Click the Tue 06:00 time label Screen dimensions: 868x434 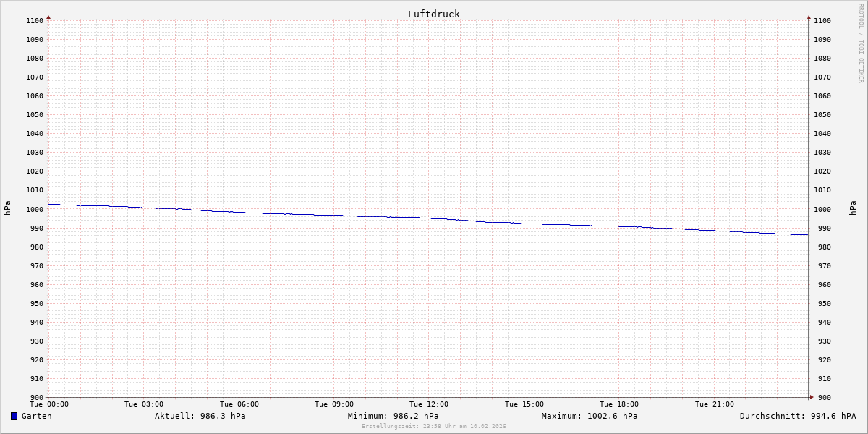[239, 404]
